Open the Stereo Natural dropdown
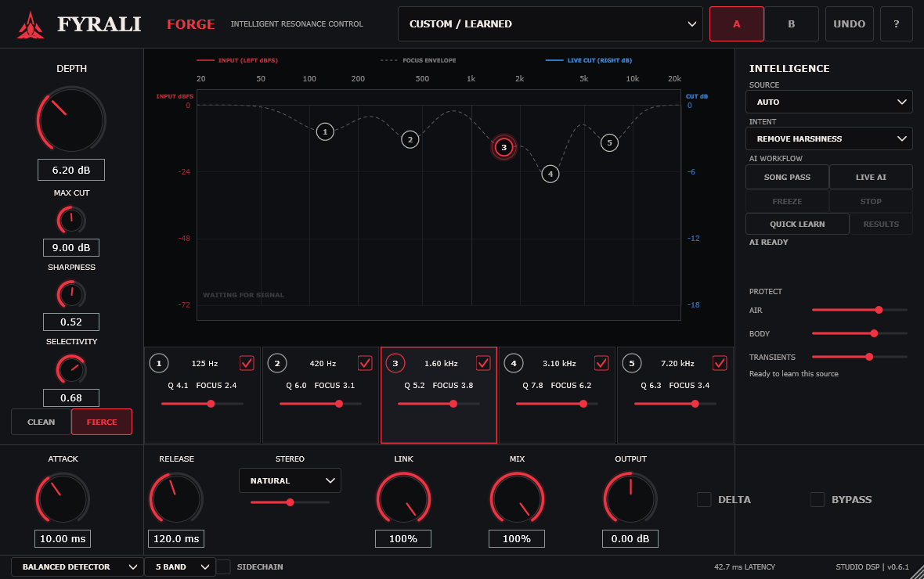 (x=290, y=480)
